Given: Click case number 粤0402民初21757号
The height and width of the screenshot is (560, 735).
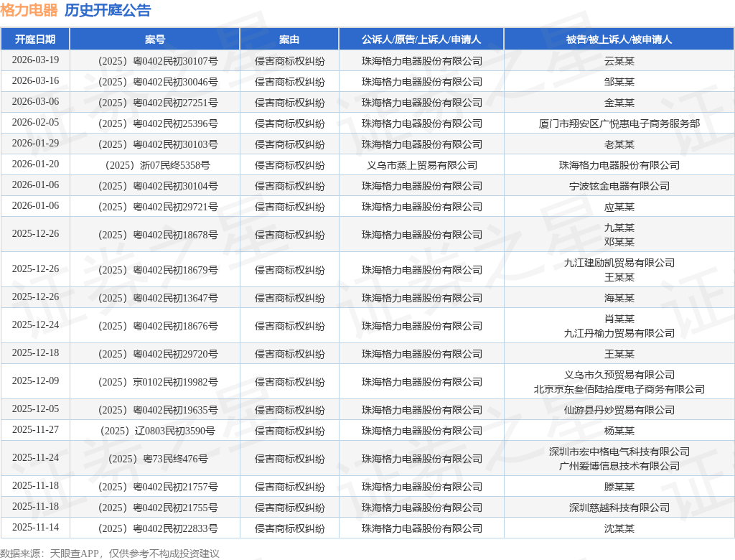Looking at the screenshot, I should [158, 487].
